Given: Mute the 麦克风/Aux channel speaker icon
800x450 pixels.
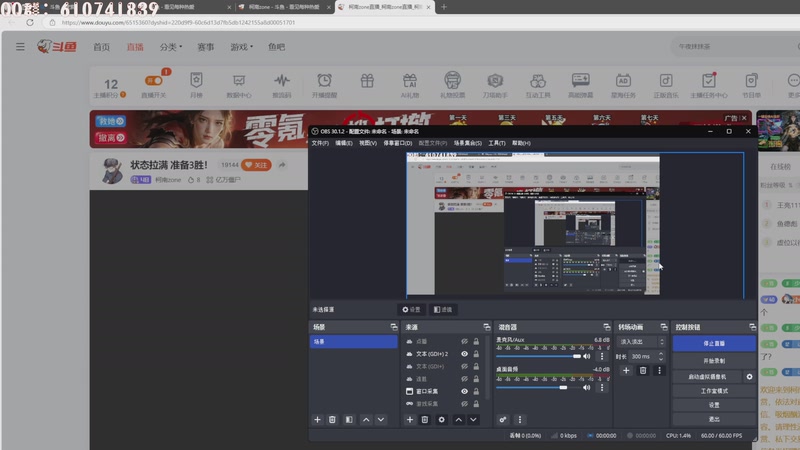Looking at the screenshot, I should pyautogui.click(x=587, y=356).
